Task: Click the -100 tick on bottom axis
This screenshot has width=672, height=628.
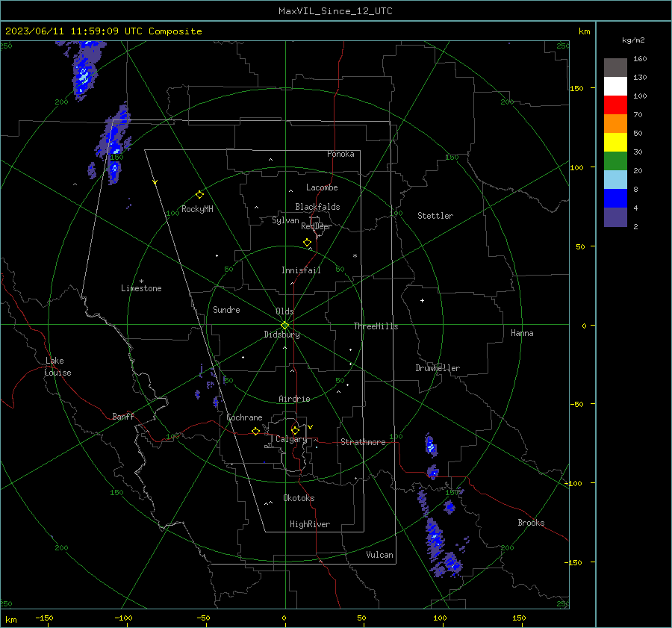Action: [x=123, y=618]
